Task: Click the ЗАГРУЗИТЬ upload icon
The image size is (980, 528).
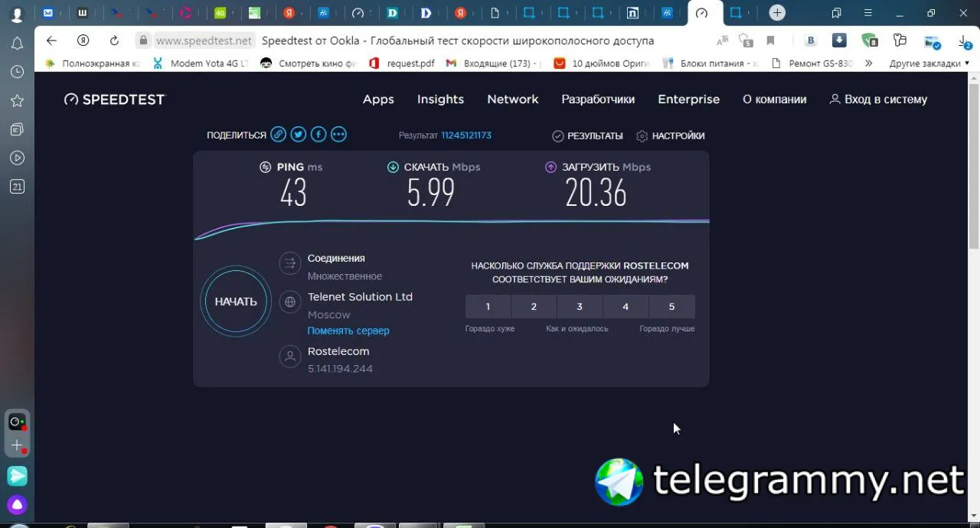Action: tap(550, 167)
